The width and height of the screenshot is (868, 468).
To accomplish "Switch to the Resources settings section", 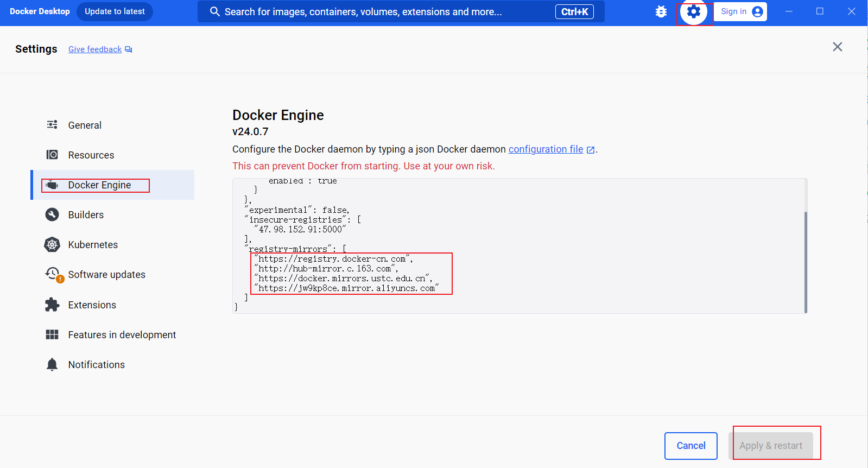I will 91,155.
